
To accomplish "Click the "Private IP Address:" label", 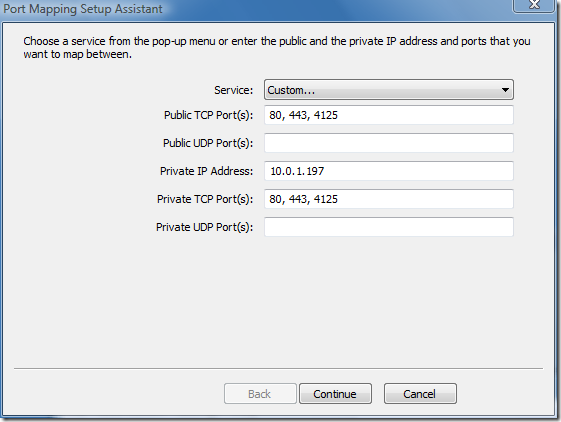I will (x=206, y=171).
